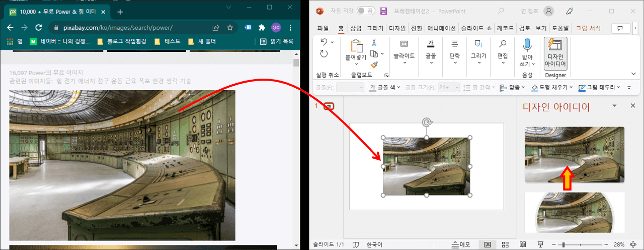Switch to Reading view icon
644x250 pixels.
coord(523,244)
